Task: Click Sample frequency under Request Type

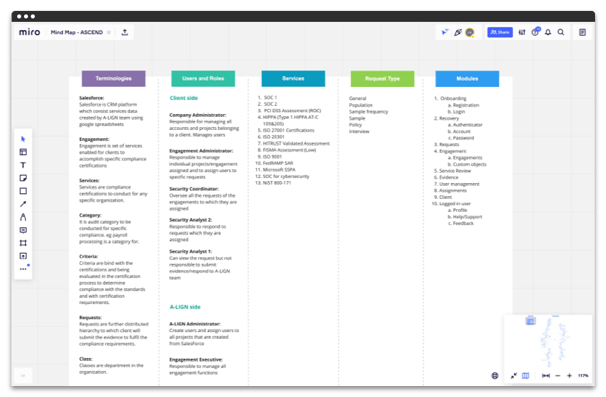Action: pos(368,112)
